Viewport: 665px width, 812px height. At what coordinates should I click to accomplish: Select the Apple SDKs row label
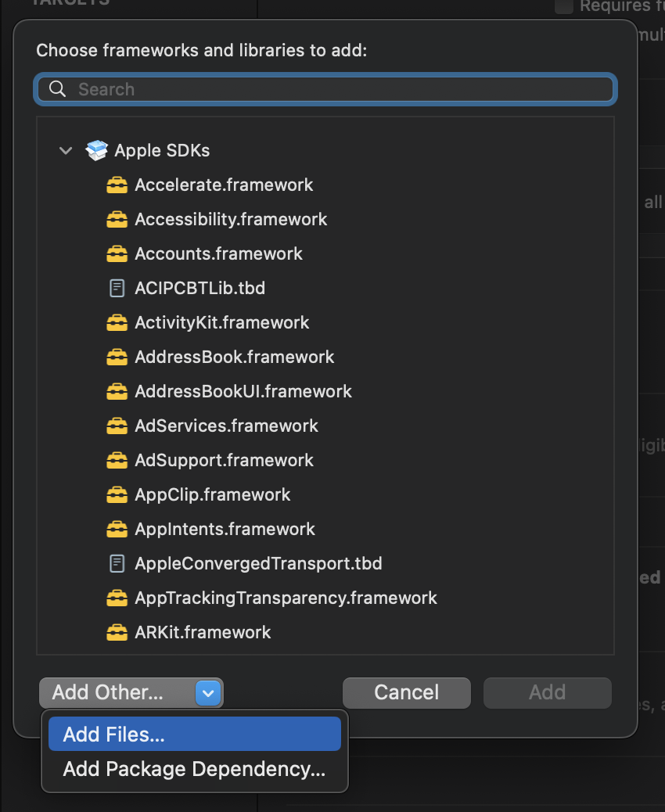[162, 151]
